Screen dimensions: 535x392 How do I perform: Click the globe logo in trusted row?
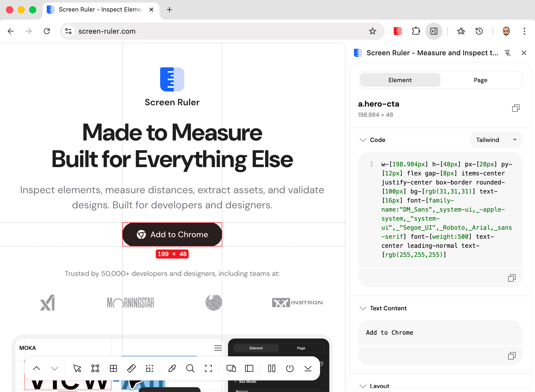(x=214, y=303)
